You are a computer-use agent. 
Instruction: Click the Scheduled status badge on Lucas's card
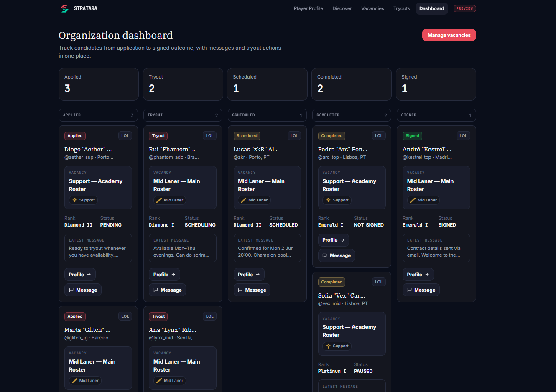coord(247,136)
